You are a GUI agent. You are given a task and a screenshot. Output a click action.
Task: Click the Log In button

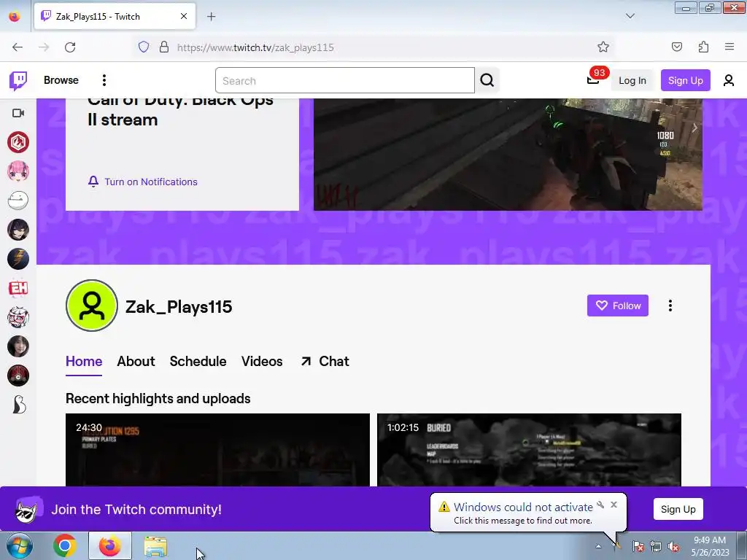632,80
